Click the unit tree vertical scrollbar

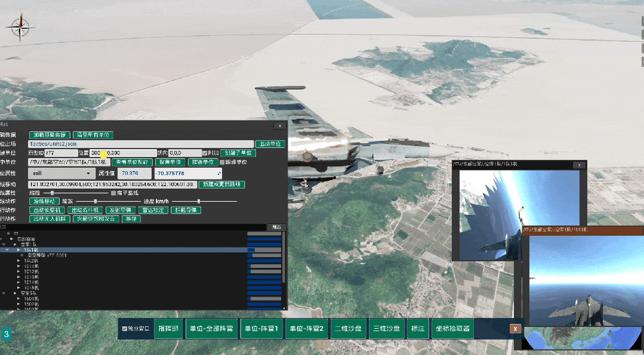click(x=284, y=257)
